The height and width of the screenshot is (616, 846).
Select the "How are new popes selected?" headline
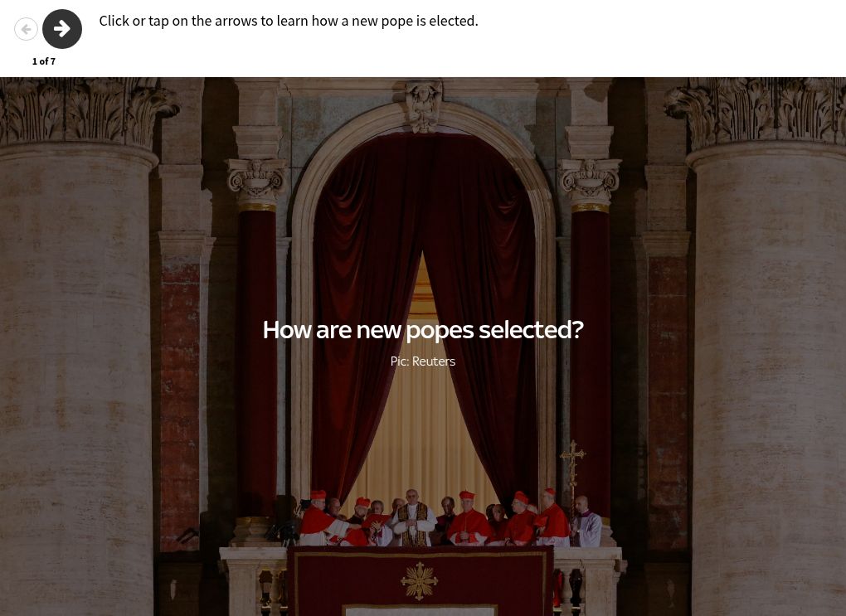(423, 330)
